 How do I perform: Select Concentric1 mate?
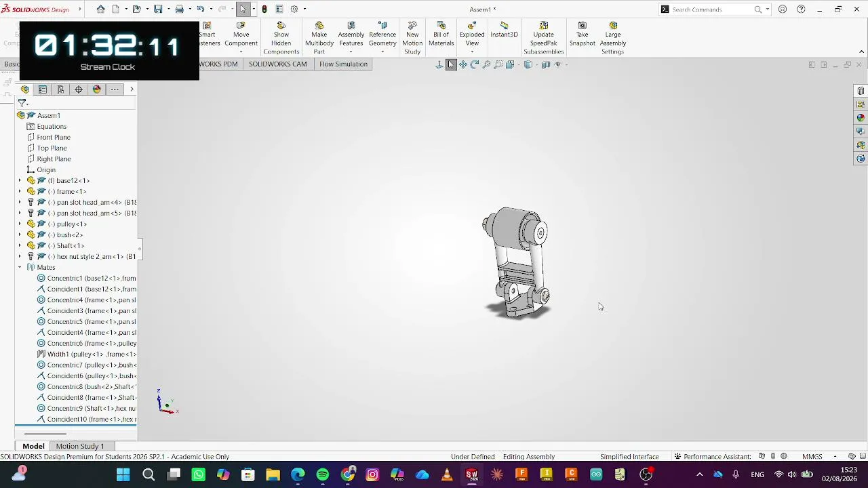[86, 278]
